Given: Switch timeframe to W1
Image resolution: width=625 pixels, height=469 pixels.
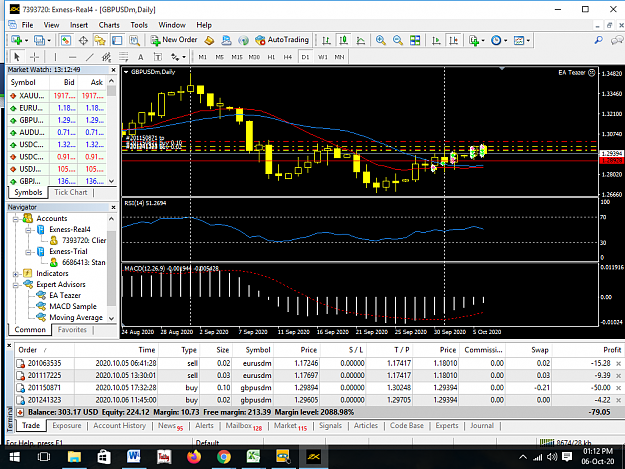Looking at the screenshot, I should [x=322, y=57].
